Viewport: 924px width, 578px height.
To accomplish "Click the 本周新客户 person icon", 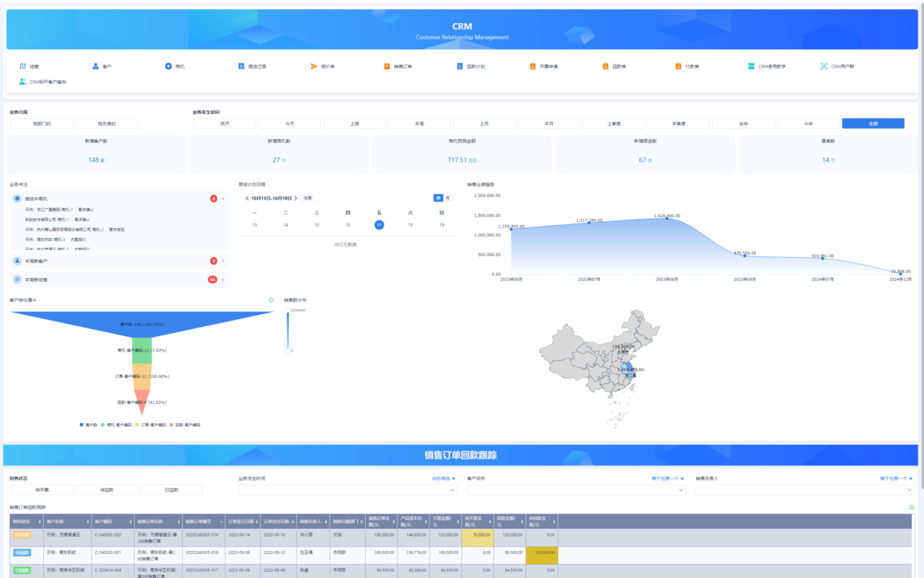I will [x=17, y=261].
